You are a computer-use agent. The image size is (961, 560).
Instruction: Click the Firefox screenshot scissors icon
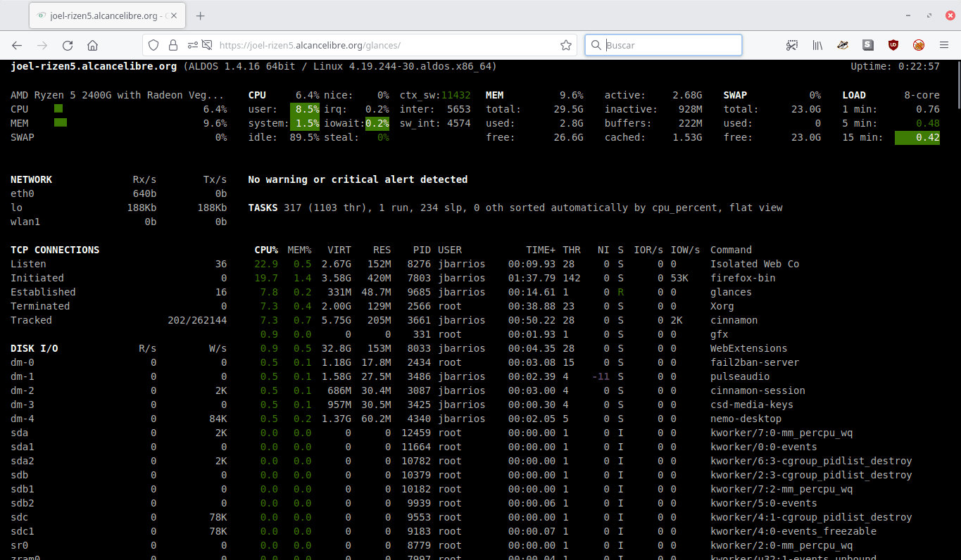tap(792, 45)
